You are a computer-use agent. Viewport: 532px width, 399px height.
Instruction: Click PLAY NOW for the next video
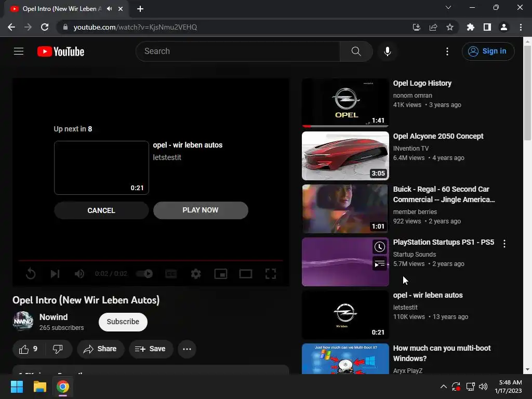pos(201,210)
